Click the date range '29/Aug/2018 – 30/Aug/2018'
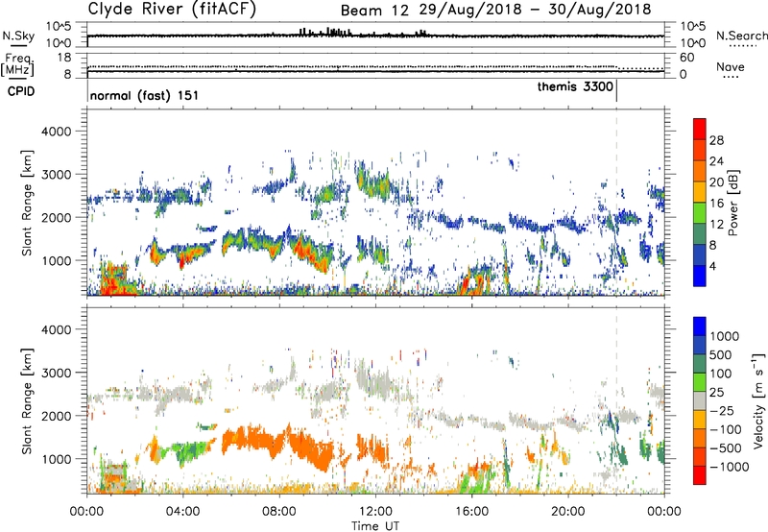 click(536, 10)
